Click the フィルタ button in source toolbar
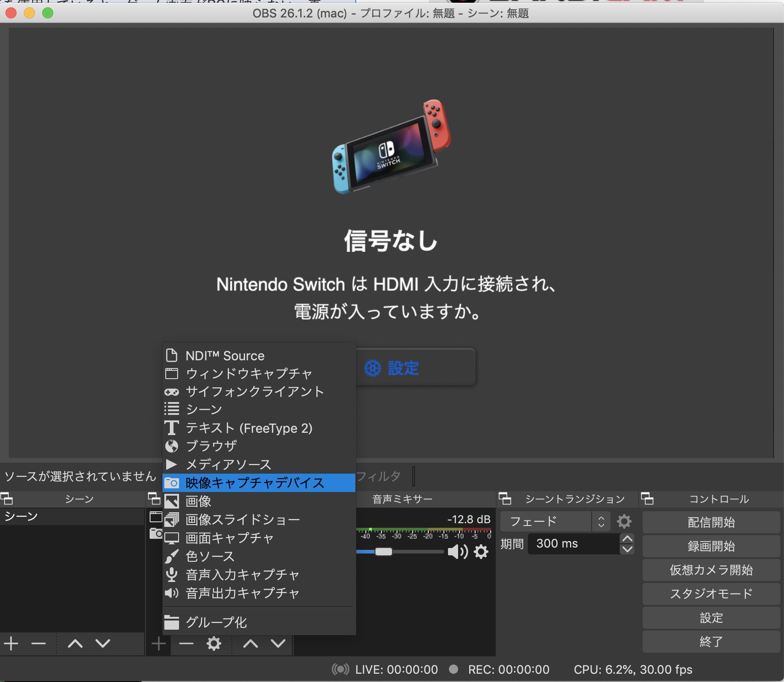Image resolution: width=784 pixels, height=682 pixels. pos(378,476)
